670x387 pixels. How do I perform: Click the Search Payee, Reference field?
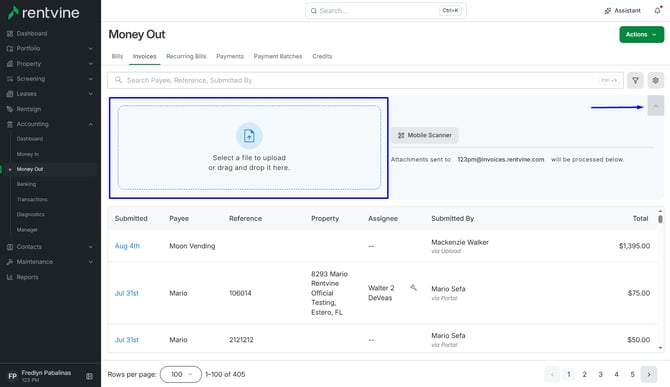[x=365, y=80]
